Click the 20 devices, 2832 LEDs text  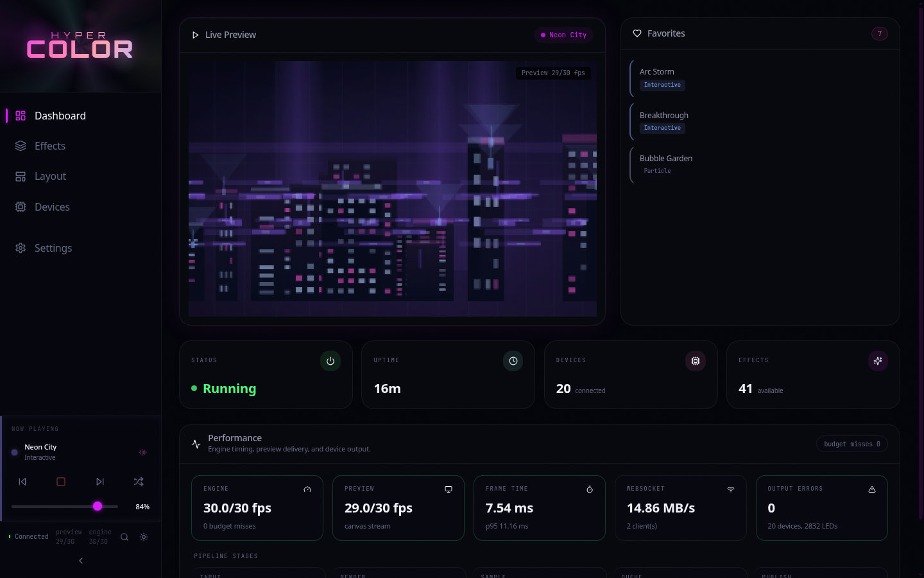click(803, 526)
